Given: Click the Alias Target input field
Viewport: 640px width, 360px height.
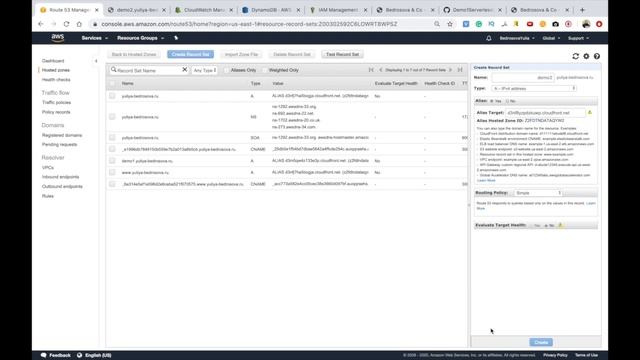Looking at the screenshot, I should [x=545, y=113].
